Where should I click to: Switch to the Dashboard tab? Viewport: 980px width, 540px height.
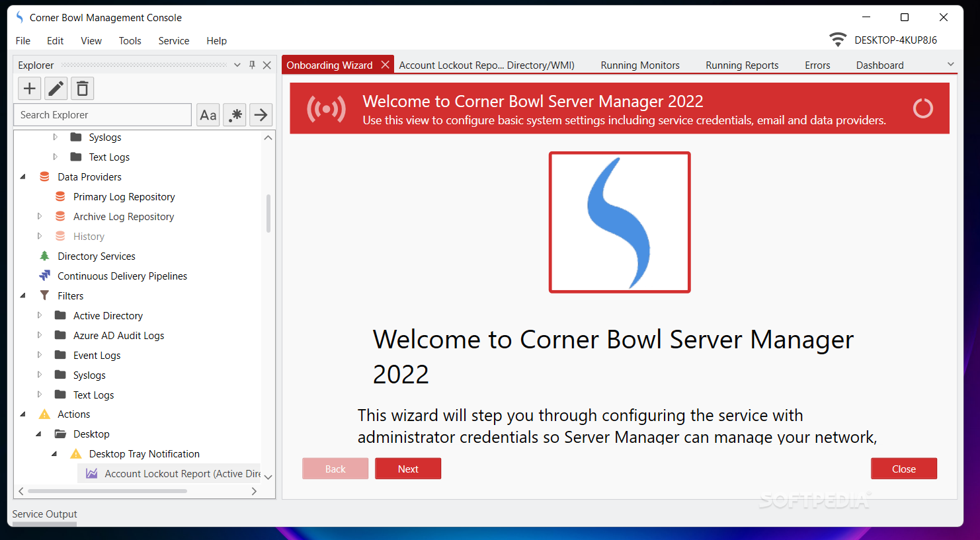(879, 65)
